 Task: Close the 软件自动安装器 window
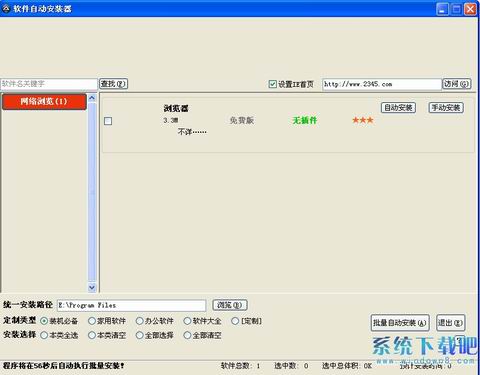(x=470, y=9)
